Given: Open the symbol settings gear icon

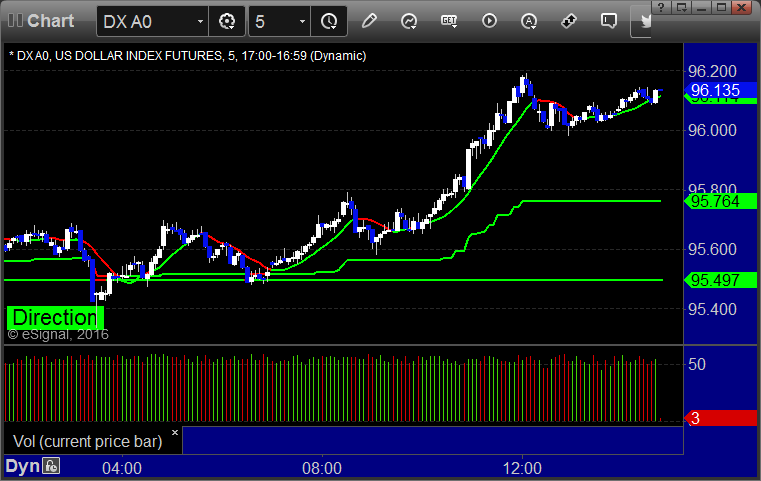Looking at the screenshot, I should click(227, 21).
